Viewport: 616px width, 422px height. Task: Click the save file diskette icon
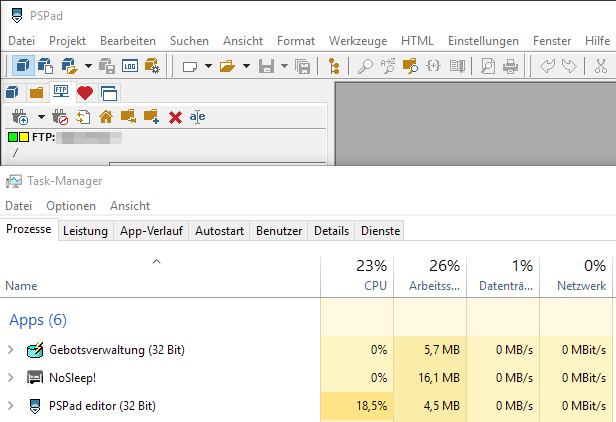click(x=266, y=66)
